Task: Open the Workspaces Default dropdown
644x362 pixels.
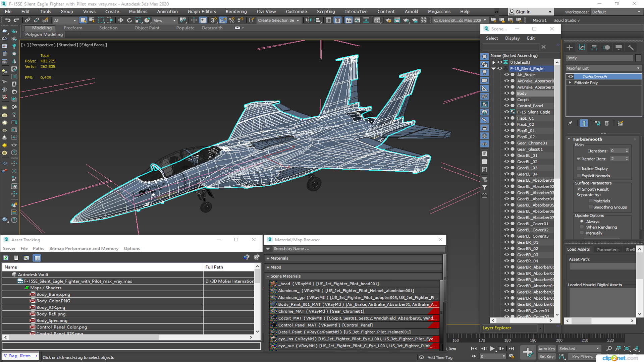Action: [616, 12]
